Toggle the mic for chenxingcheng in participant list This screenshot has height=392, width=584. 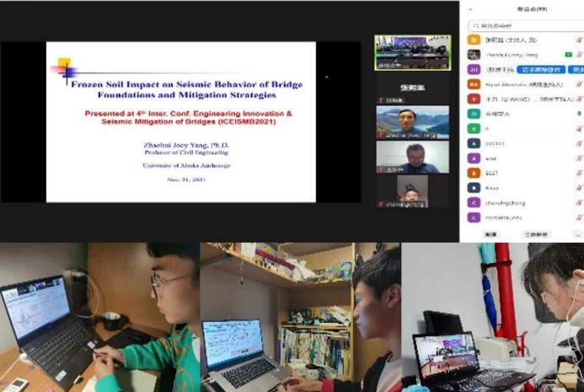point(578,202)
